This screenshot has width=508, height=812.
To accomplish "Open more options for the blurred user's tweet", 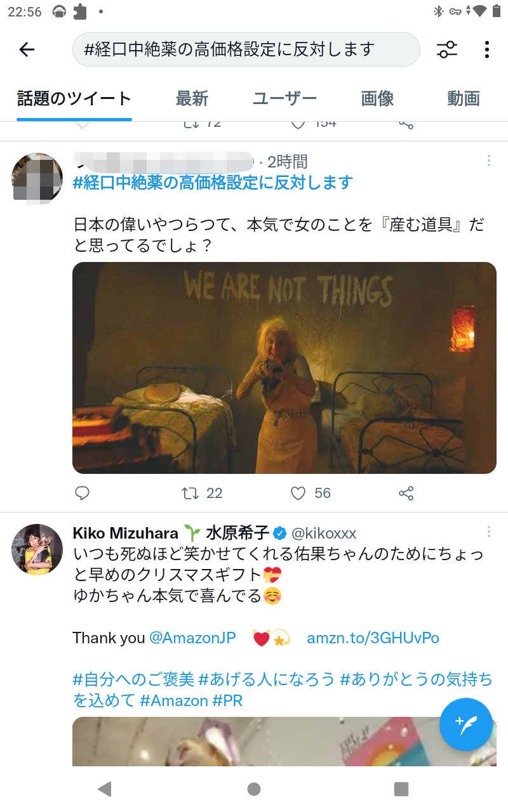I will click(x=488, y=160).
